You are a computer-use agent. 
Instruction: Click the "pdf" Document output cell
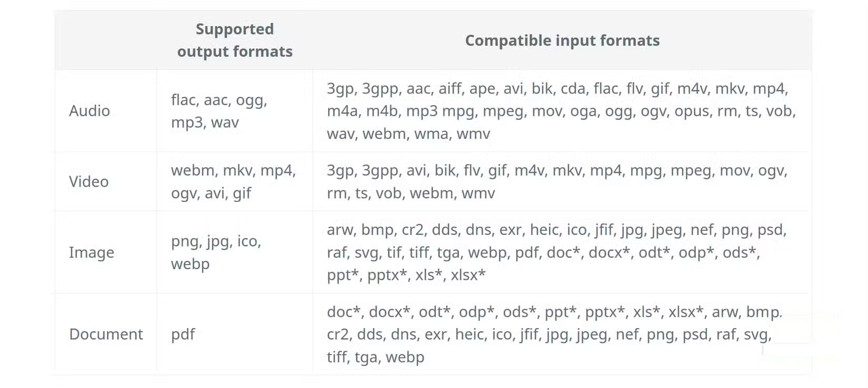tap(183, 334)
